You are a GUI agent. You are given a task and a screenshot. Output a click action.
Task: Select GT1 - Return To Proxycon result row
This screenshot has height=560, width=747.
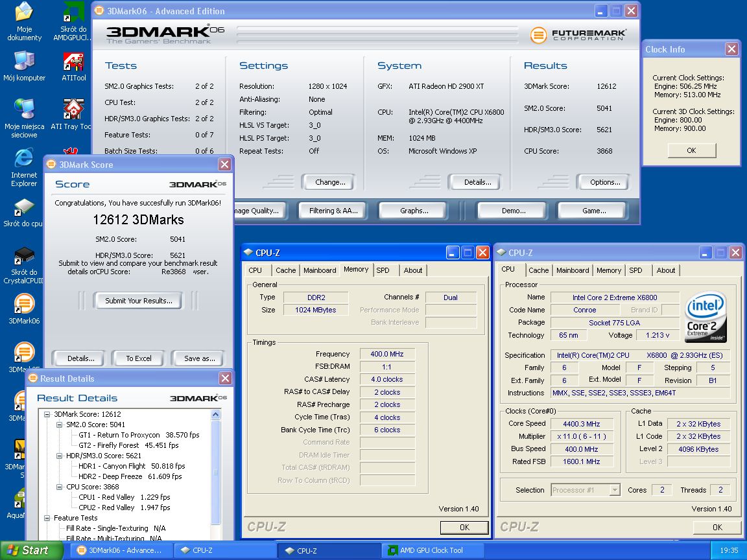click(x=139, y=435)
